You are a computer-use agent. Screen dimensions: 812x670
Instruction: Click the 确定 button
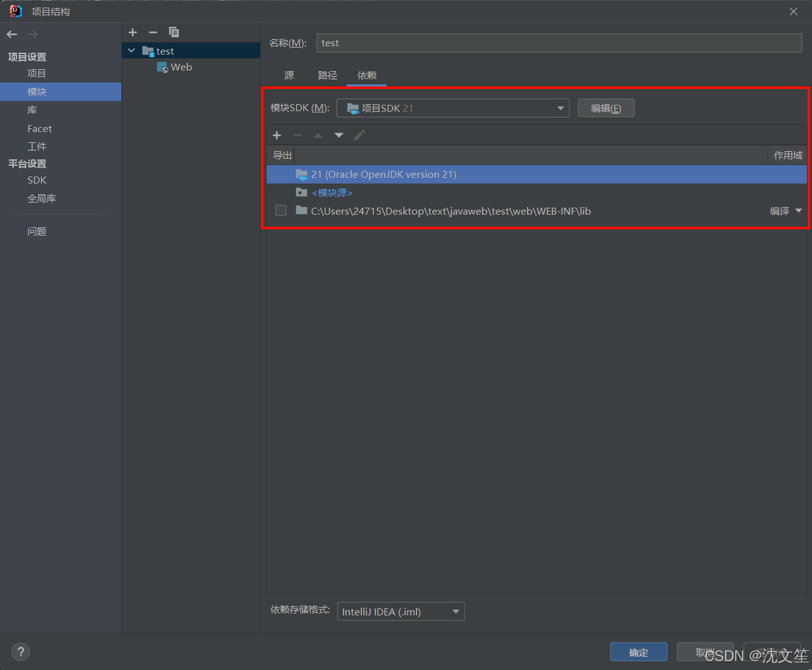(639, 652)
